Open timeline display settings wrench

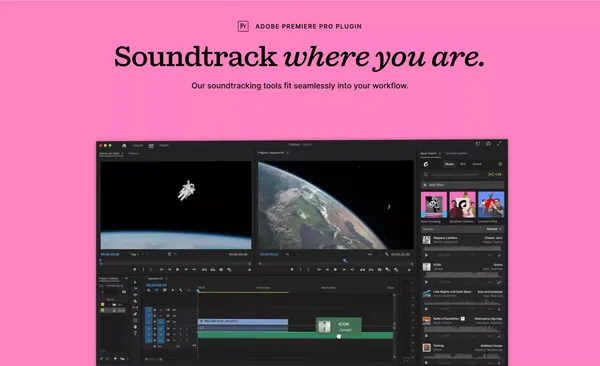(181, 290)
